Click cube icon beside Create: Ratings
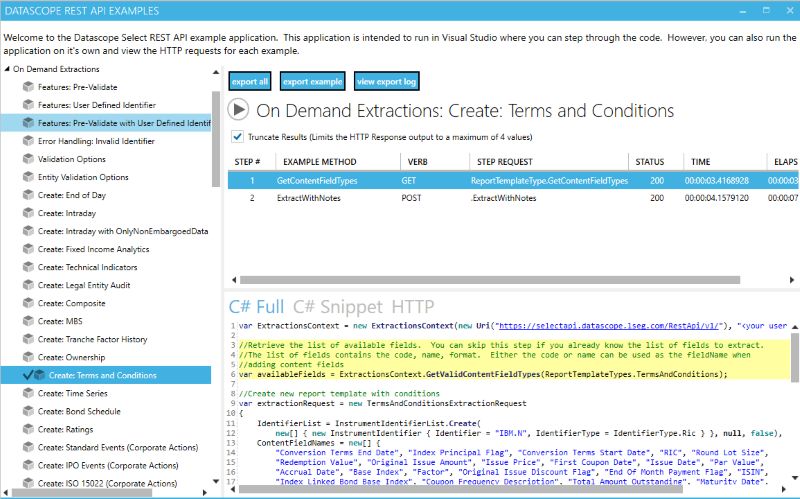800x499 pixels. pyautogui.click(x=28, y=429)
